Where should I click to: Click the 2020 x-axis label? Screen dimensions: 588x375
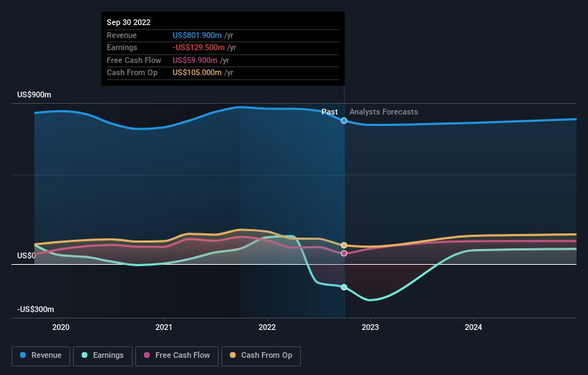(61, 328)
